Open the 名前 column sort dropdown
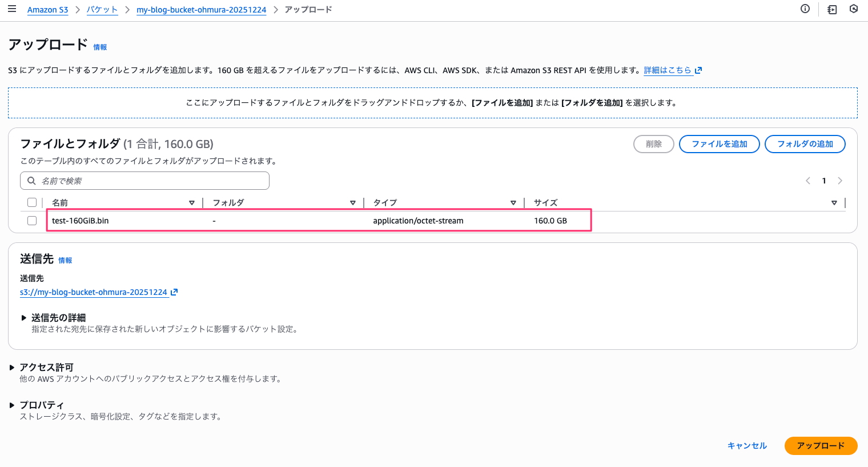 click(x=191, y=202)
